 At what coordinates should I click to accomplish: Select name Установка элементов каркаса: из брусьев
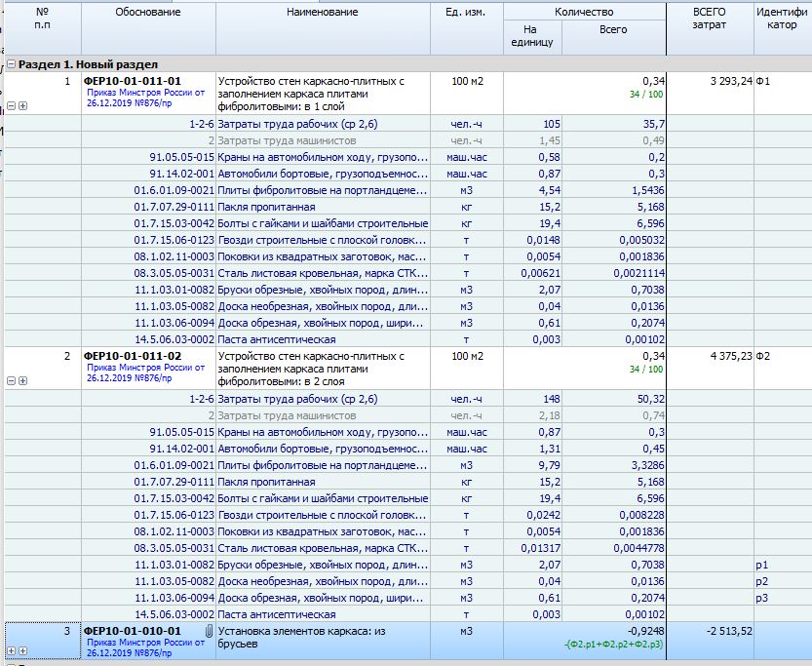click(302, 638)
